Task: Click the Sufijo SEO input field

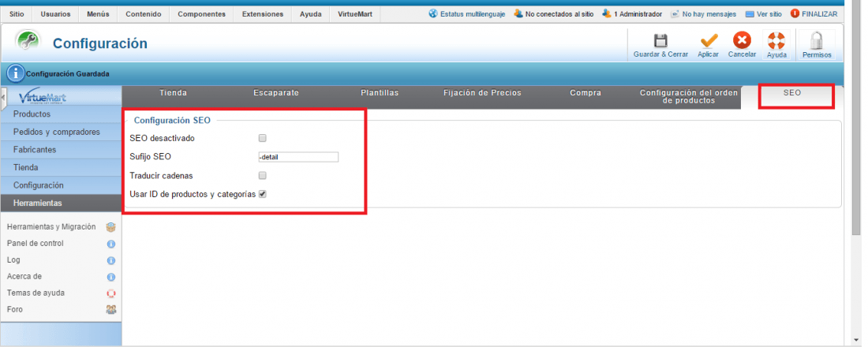Action: [298, 157]
